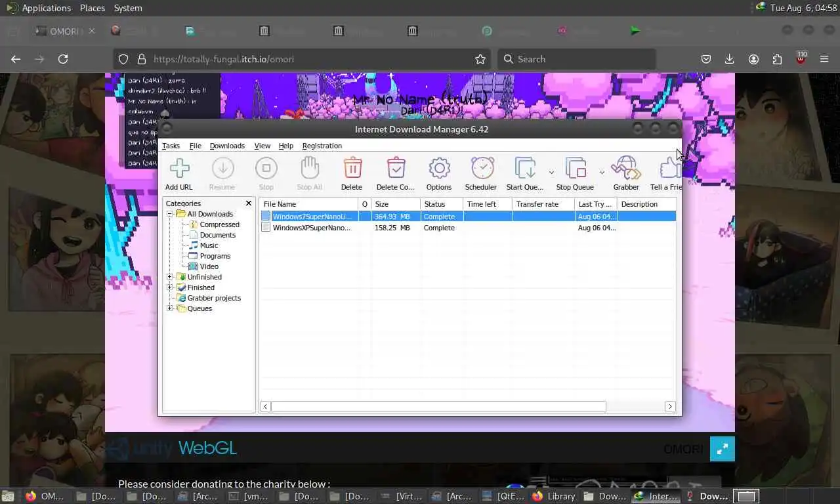Toggle checkbox of Windows7SuperNanoLi... download
Image resolution: width=840 pixels, height=504 pixels.
[266, 217]
